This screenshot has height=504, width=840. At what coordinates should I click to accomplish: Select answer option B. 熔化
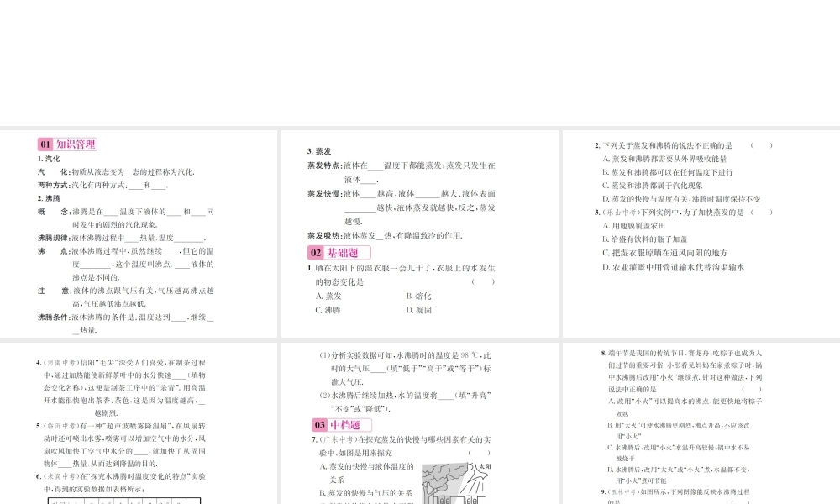coord(418,296)
